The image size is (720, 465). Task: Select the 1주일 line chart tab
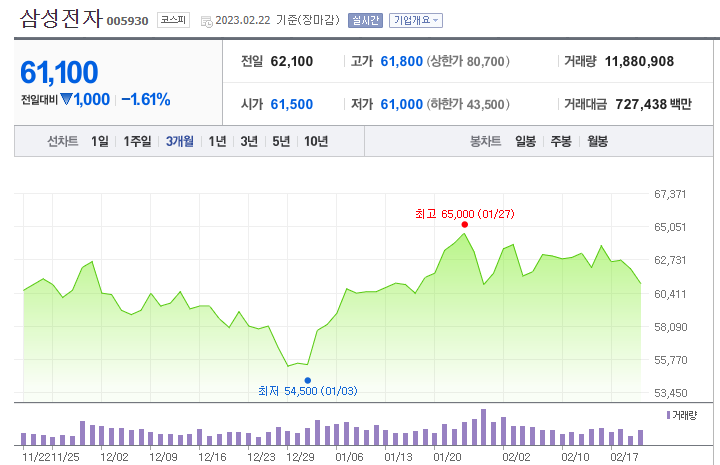click(137, 141)
